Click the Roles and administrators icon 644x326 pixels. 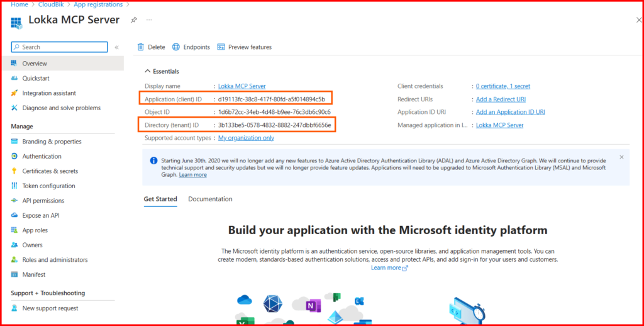(14, 260)
